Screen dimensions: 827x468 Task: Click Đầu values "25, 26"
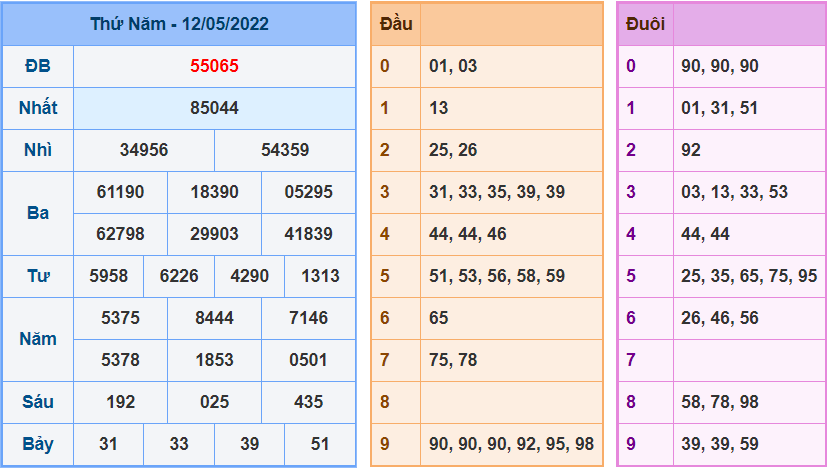[x=453, y=150]
